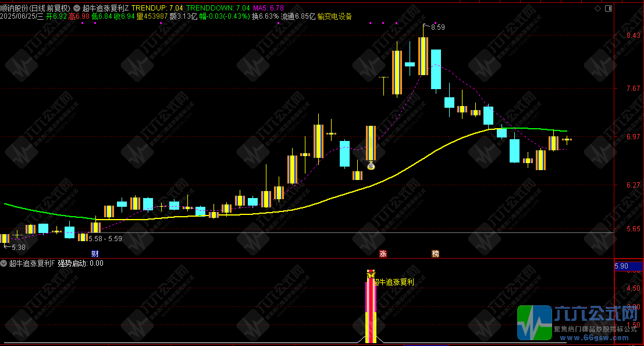This screenshot has height=346, width=644.
Task: Open the 输变电设备 sector link
Action: pyautogui.click(x=335, y=17)
